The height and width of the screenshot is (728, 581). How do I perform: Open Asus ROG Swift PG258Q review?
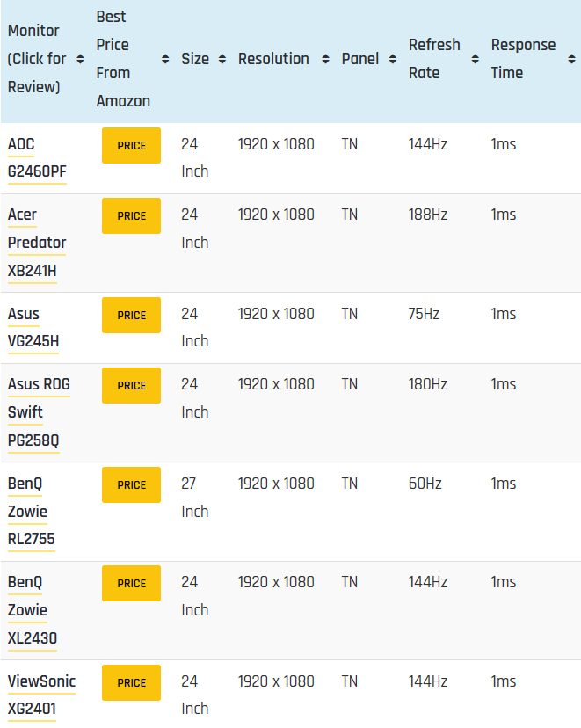[x=39, y=412]
